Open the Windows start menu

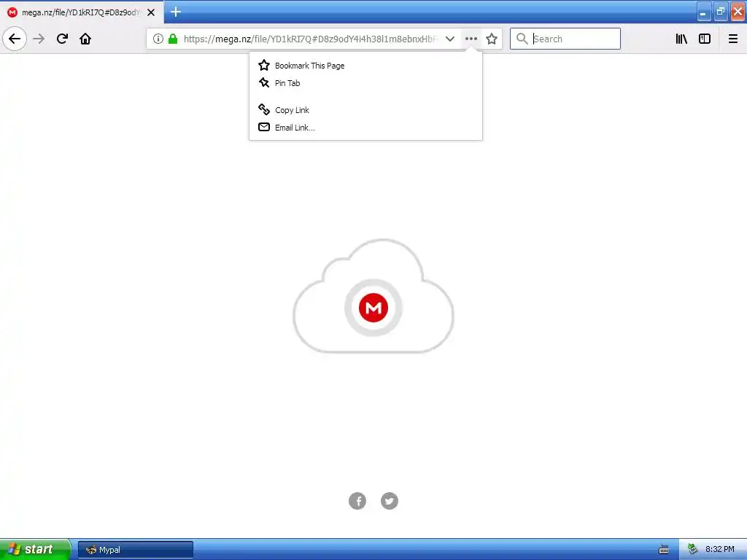(35, 549)
